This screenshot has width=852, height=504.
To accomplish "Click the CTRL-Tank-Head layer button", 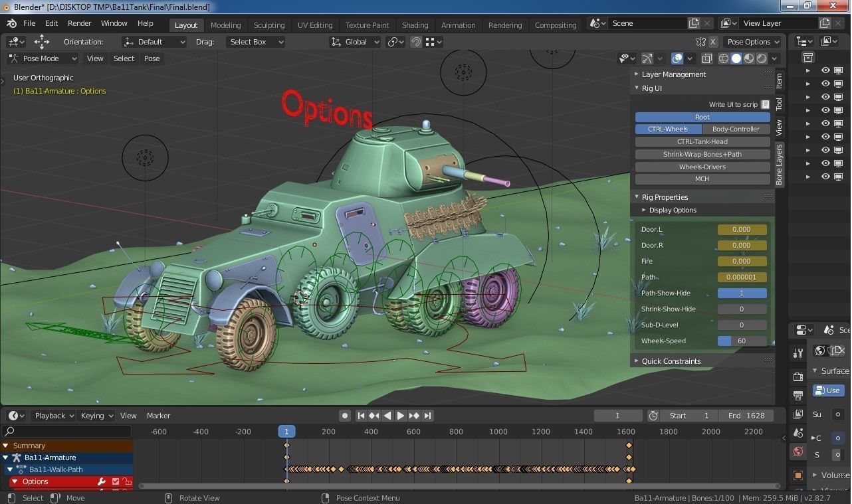I will point(702,141).
